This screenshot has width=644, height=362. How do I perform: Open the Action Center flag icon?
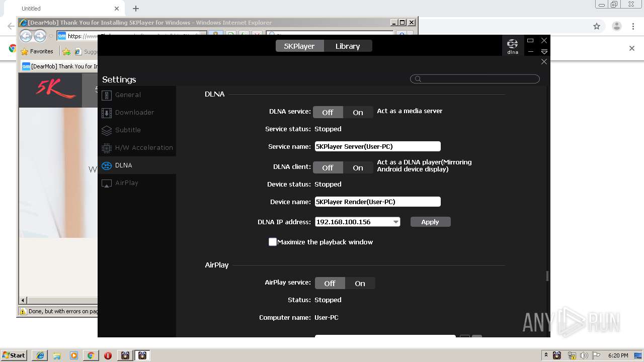point(596,355)
